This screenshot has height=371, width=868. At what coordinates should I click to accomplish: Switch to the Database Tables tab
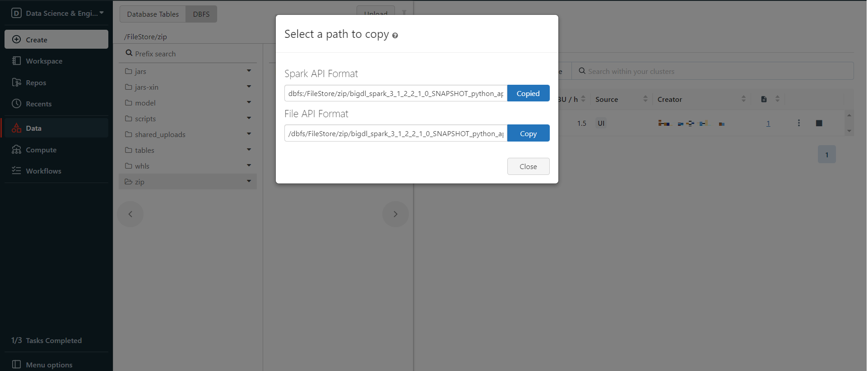coord(153,14)
